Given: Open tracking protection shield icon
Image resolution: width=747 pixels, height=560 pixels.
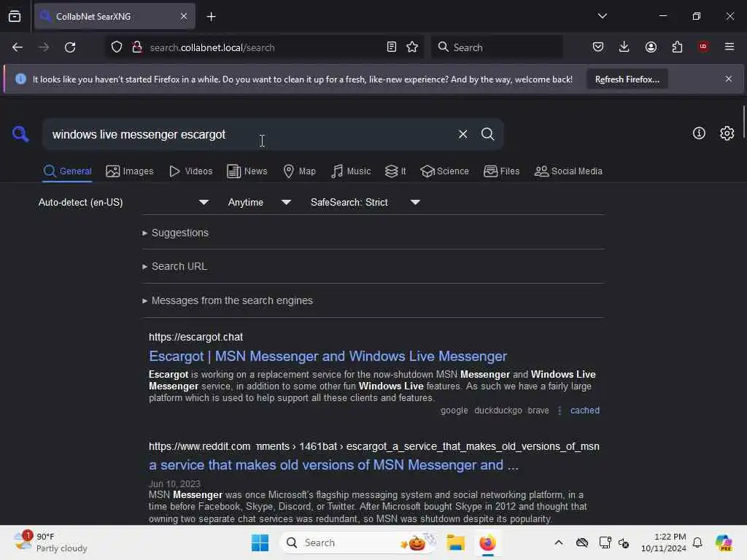Looking at the screenshot, I should click(x=117, y=47).
